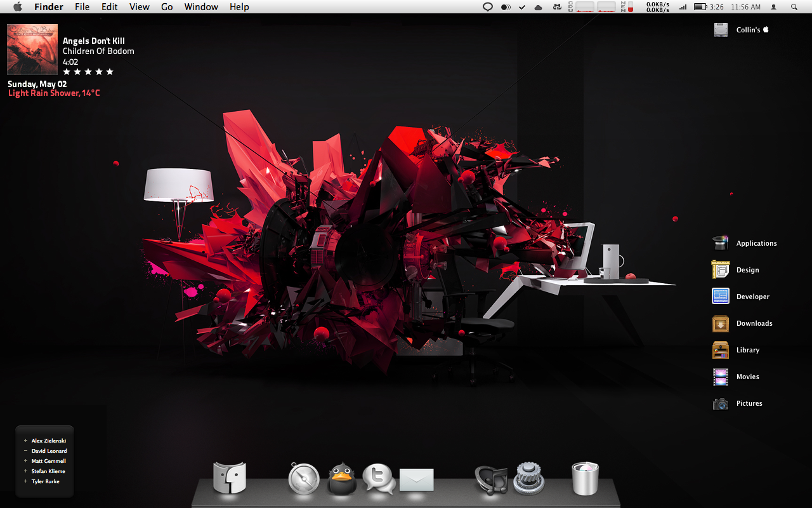The height and width of the screenshot is (508, 812).
Task: Open Mail envelope in the dock
Action: [x=417, y=479]
